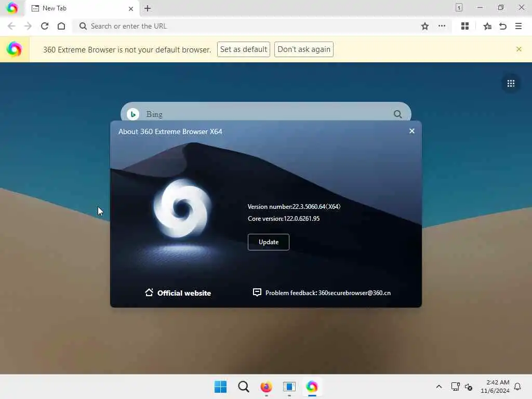Open the hamburger main menu
The image size is (532, 399).
[518, 26]
